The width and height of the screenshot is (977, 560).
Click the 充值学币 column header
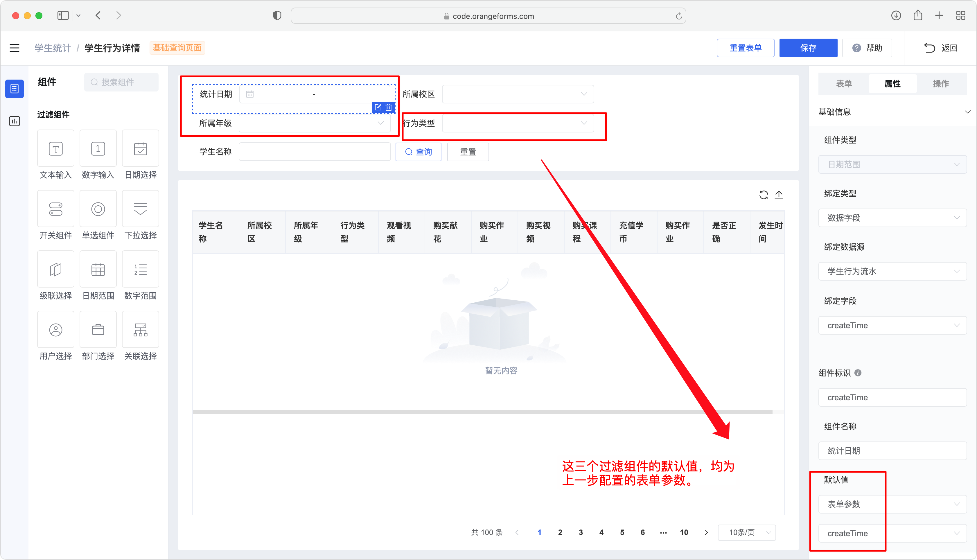pos(634,232)
